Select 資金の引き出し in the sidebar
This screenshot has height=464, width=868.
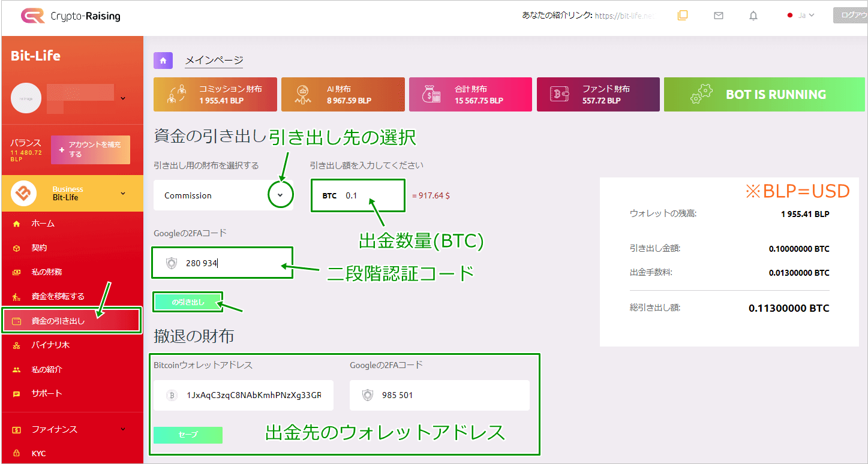73,321
